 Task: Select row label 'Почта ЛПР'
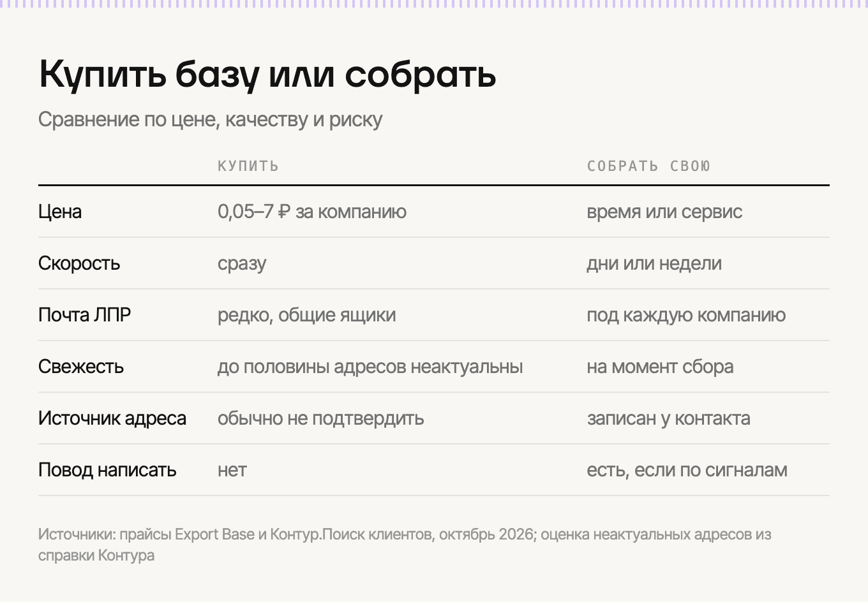coord(85,315)
